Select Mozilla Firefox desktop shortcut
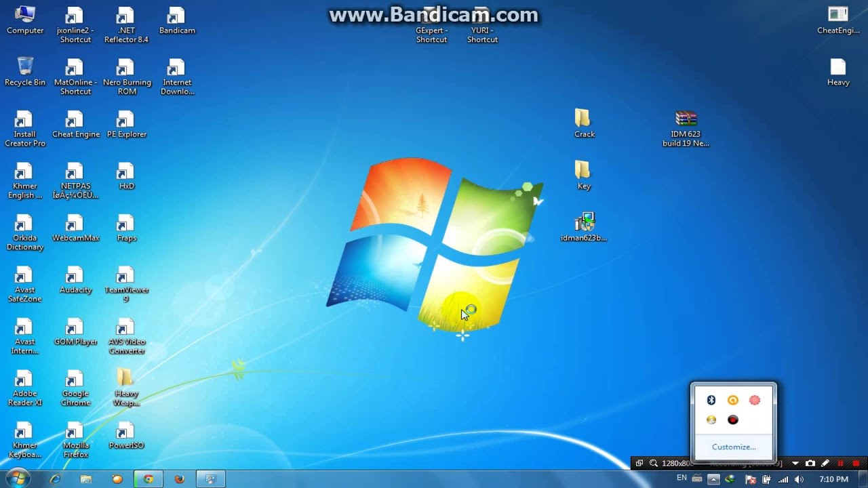 point(75,441)
